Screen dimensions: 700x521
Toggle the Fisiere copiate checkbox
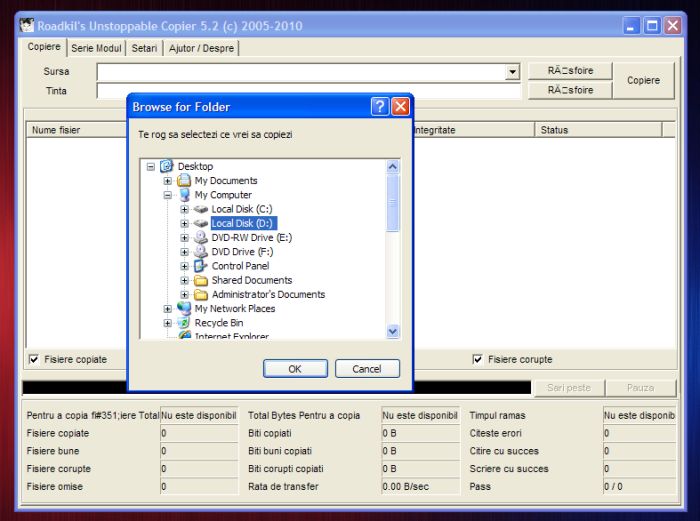click(x=33, y=359)
